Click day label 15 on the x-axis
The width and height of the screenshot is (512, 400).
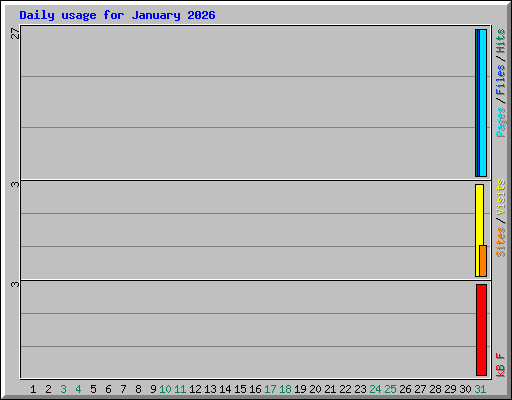pyautogui.click(x=240, y=389)
